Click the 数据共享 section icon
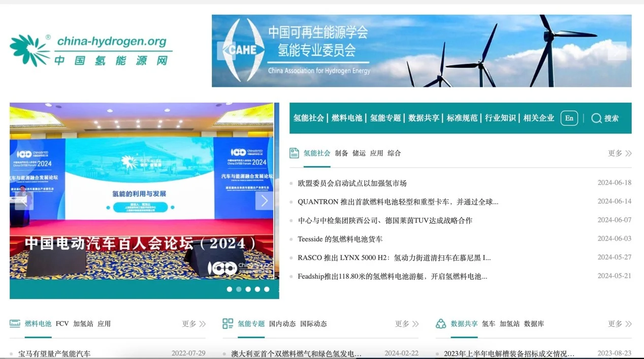The image size is (644, 359). (441, 323)
